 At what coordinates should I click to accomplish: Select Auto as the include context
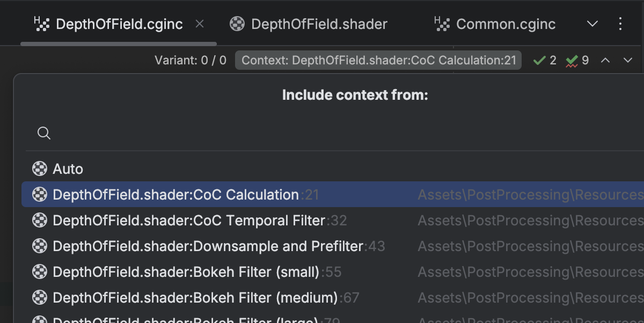click(x=69, y=168)
